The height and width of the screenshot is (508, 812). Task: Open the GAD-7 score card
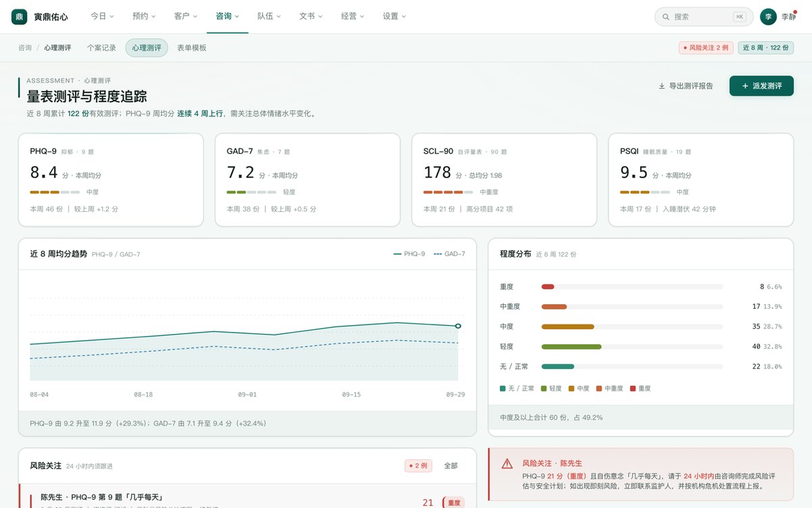click(308, 179)
